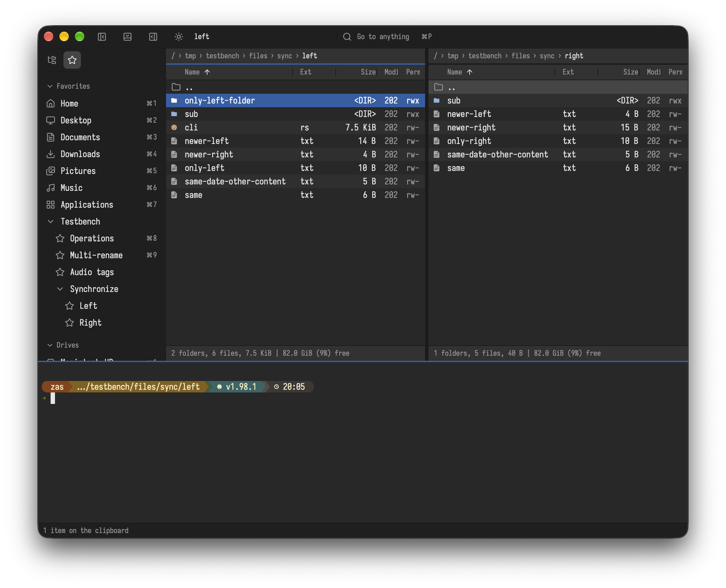Select the only-left-folder row
The width and height of the screenshot is (726, 588).
point(296,100)
